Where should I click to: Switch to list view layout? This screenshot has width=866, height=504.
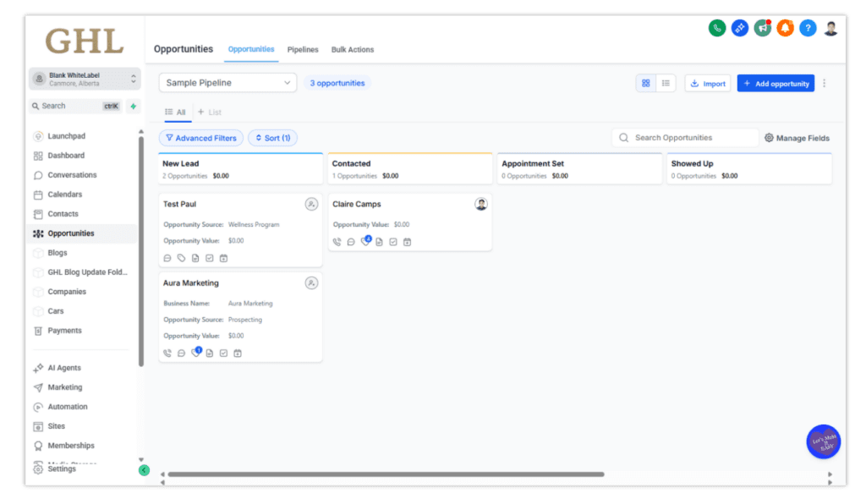pyautogui.click(x=666, y=83)
